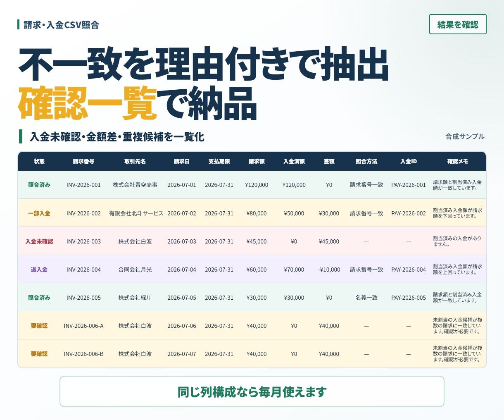The height and width of the screenshot is (420, 504).
Task: Click 要確認 status in INV-2026-006-B row
Action: coord(39,354)
